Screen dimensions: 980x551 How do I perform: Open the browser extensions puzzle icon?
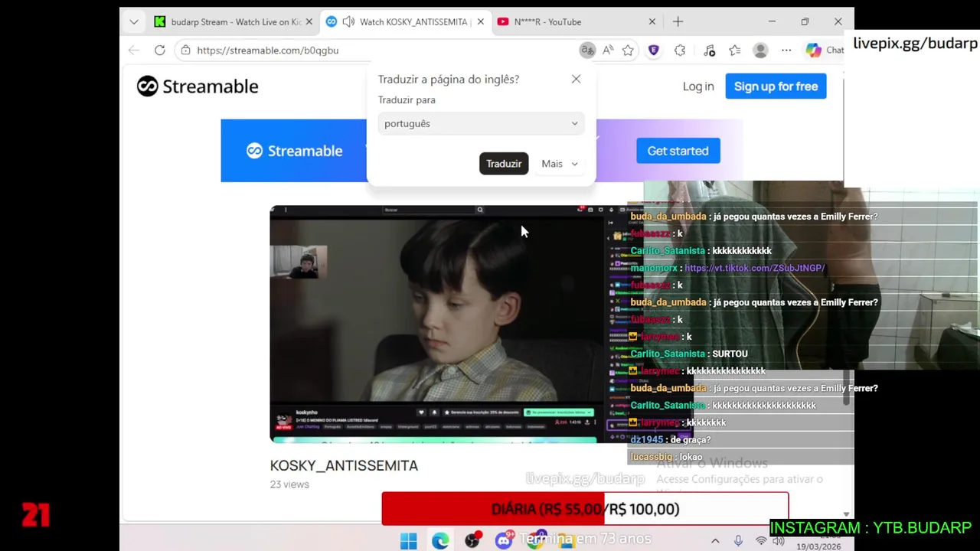point(680,51)
